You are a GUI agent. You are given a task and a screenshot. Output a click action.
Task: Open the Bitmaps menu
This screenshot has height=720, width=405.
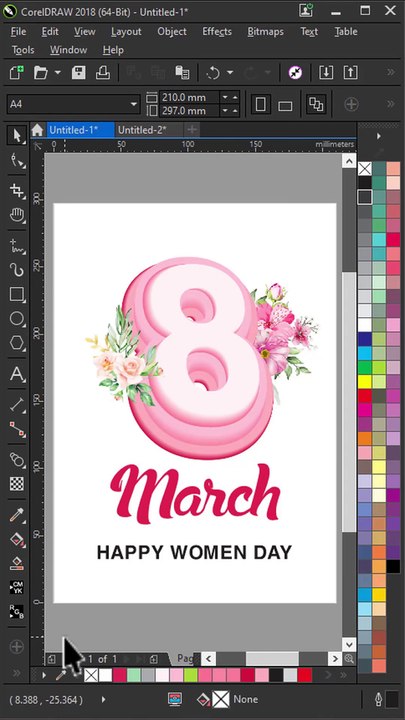265,32
